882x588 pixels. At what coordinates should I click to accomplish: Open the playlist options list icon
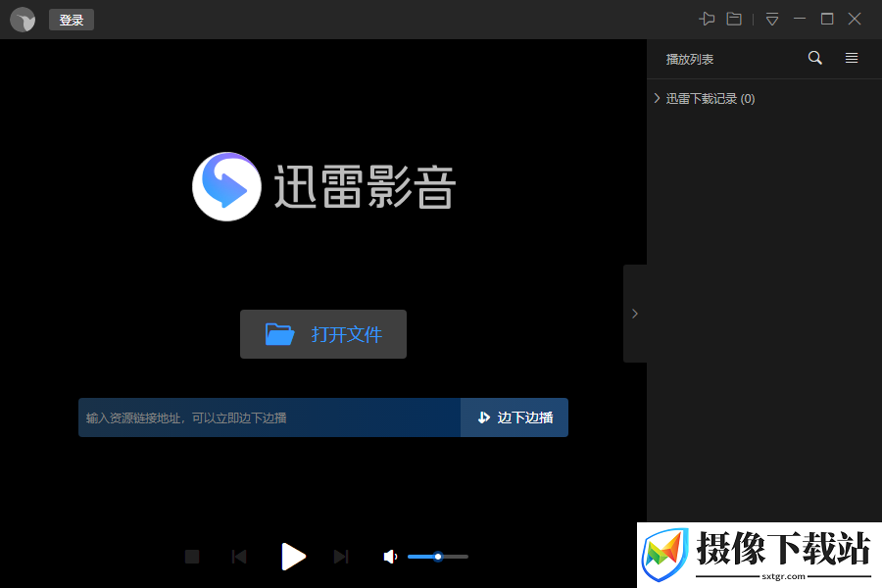(852, 58)
